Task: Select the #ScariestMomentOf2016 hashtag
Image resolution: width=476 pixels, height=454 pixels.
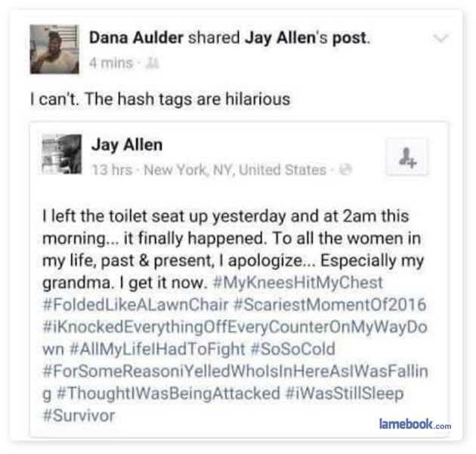Action: point(330,304)
